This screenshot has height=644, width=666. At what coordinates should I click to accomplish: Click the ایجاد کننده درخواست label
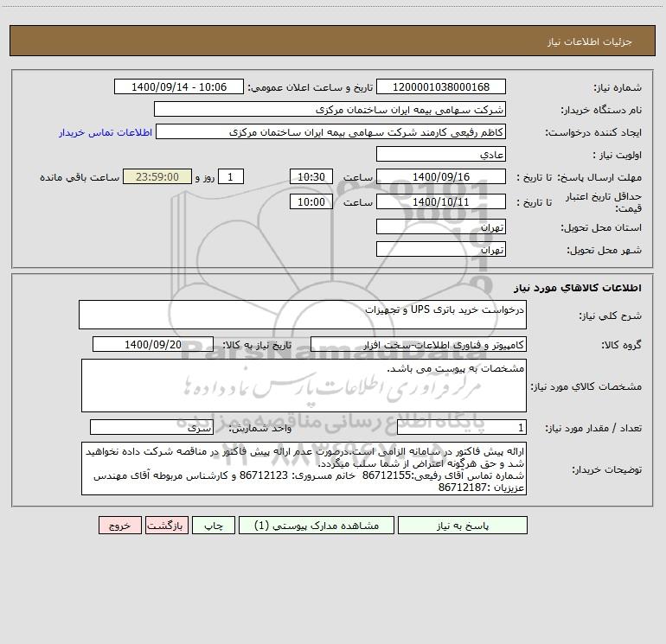tap(593, 133)
